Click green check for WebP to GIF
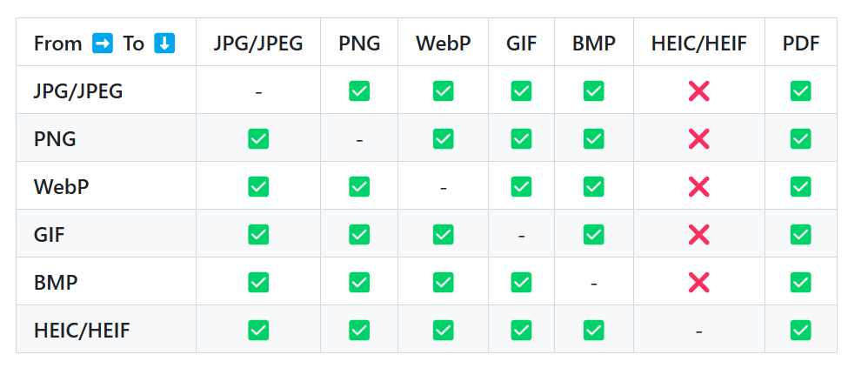The height and width of the screenshot is (368, 868). tap(521, 186)
